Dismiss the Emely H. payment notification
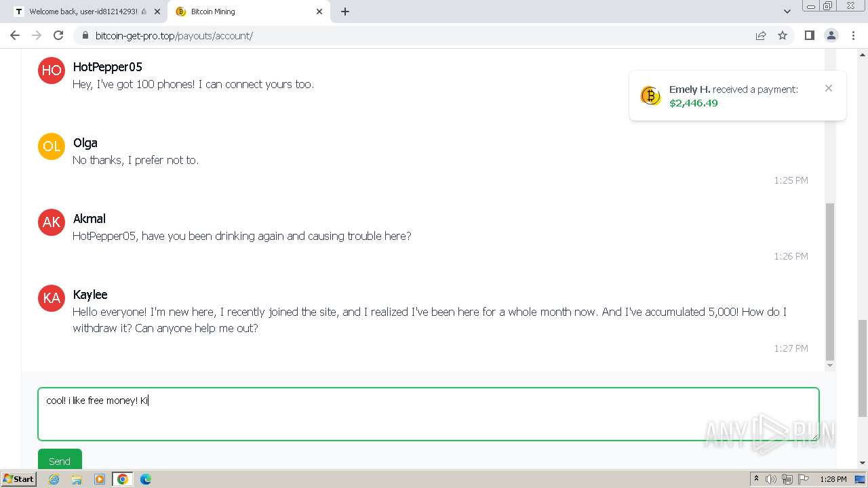Screen dimensions: 868x488 [829, 88]
